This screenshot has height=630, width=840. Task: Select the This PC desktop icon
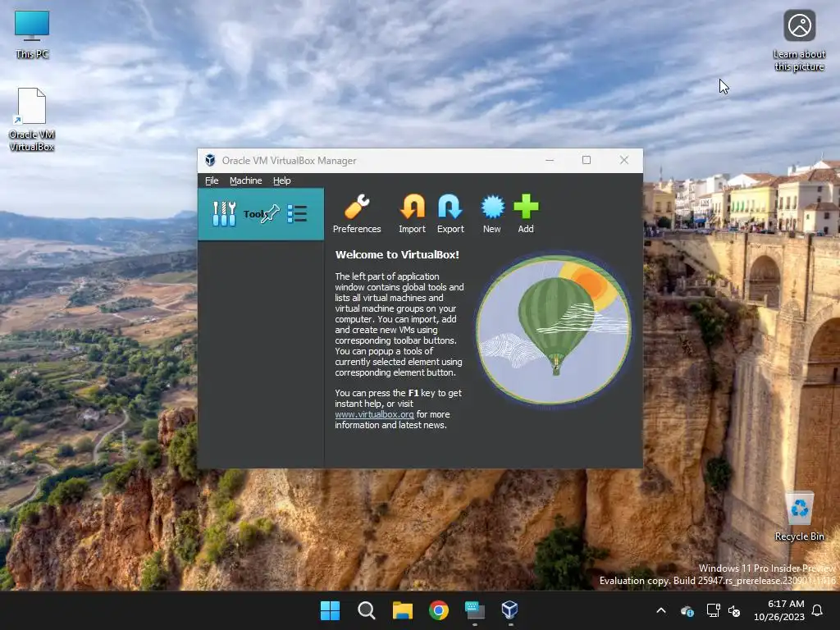click(32, 34)
